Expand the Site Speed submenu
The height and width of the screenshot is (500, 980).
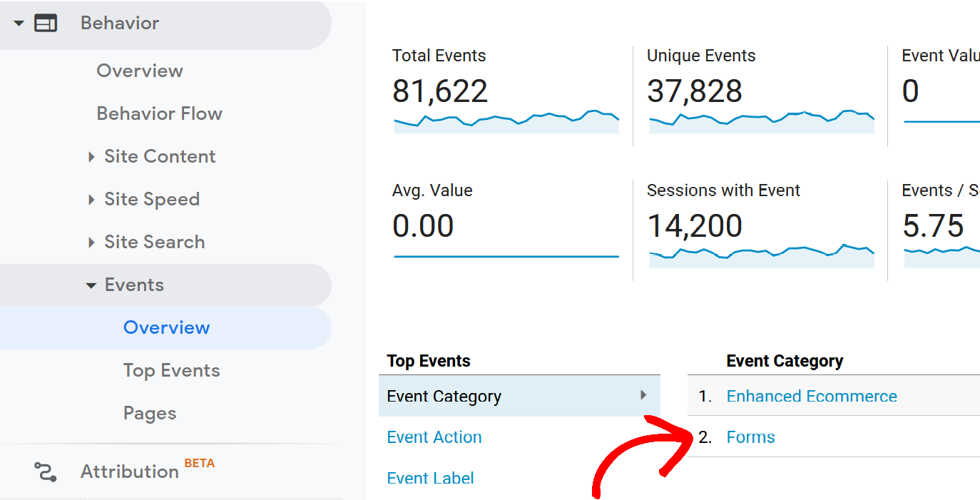[91, 200]
